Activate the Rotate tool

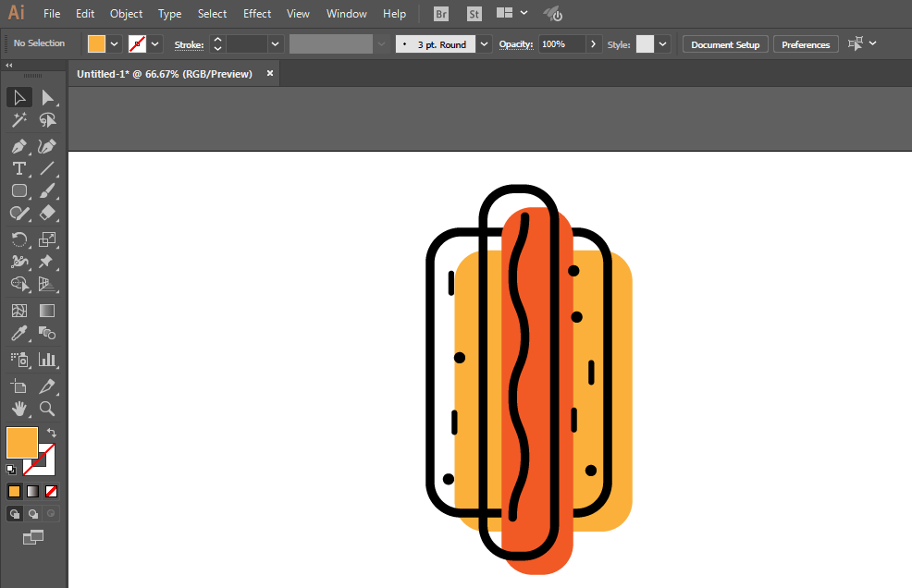[18, 239]
